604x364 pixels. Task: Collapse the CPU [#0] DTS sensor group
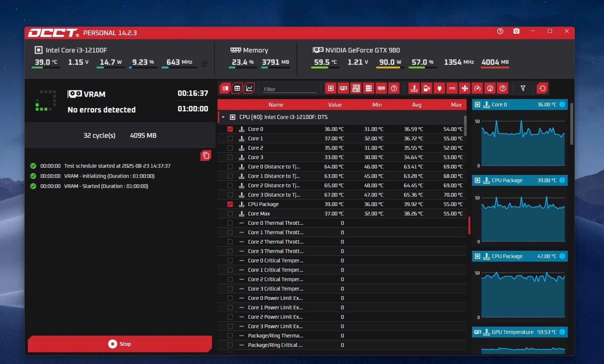[223, 117]
